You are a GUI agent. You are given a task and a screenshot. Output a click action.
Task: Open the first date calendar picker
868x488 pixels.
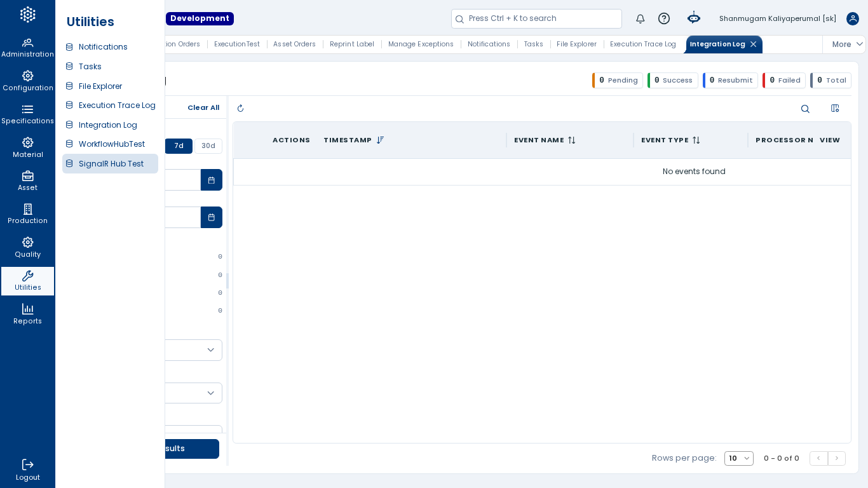[212, 180]
